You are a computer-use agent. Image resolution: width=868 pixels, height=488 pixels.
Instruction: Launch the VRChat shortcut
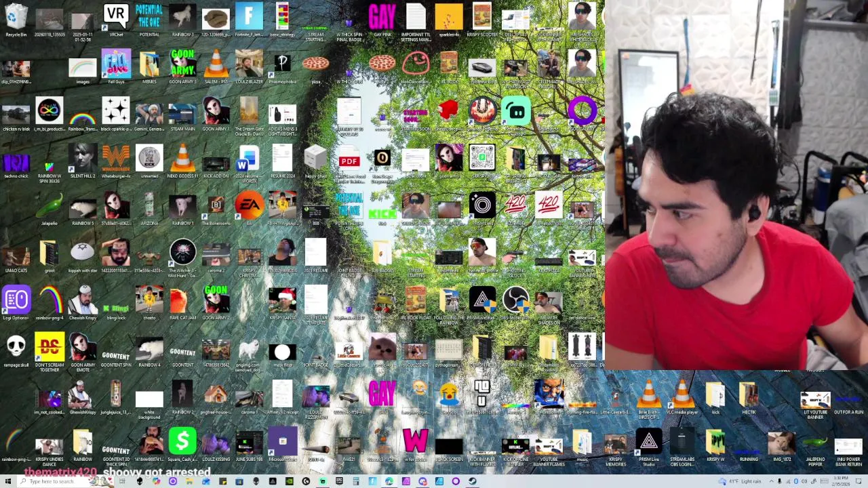(x=116, y=20)
